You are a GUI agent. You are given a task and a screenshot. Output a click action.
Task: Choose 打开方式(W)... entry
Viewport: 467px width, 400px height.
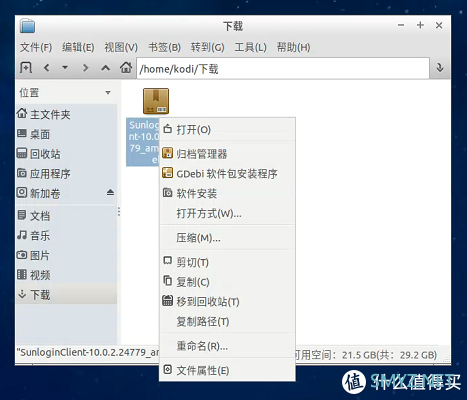[x=227, y=213]
